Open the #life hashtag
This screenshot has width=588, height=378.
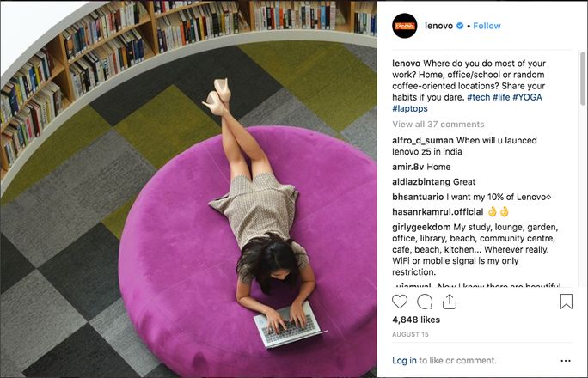pos(501,97)
